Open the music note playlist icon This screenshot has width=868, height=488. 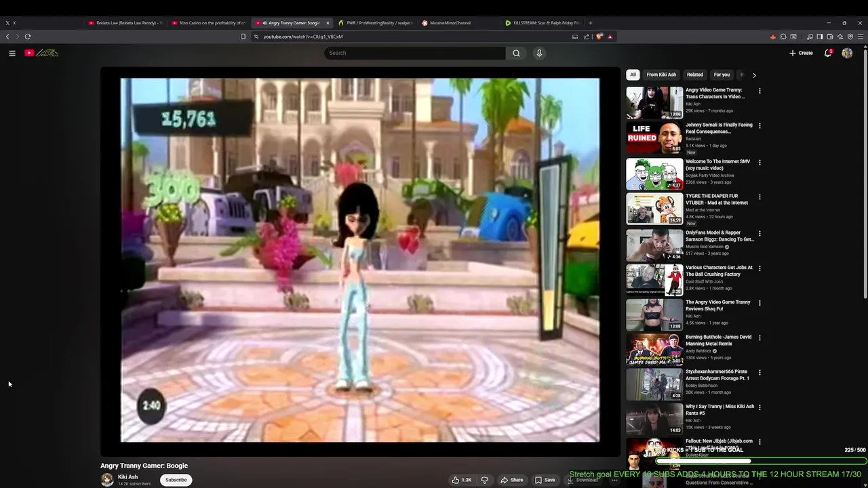click(x=810, y=37)
